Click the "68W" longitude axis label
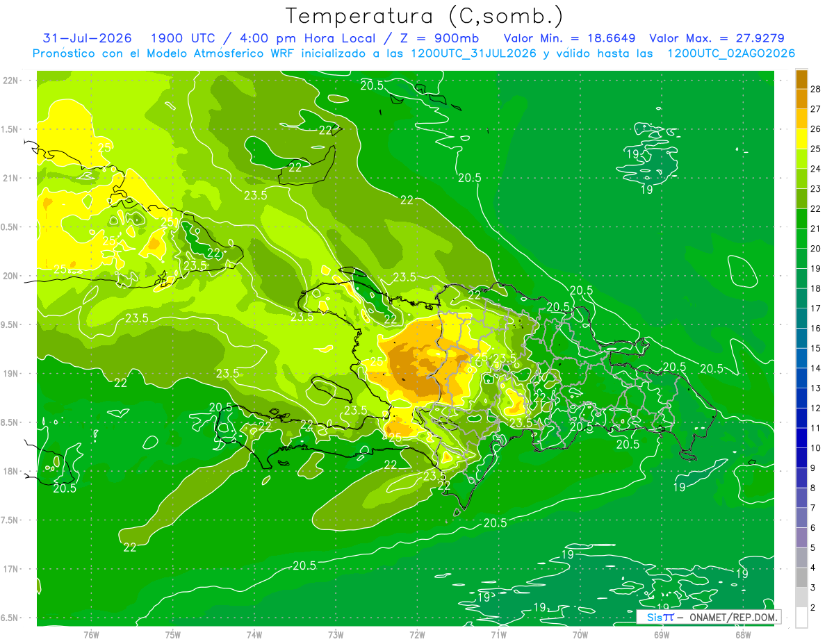This screenshot has height=644, width=834. tap(743, 635)
